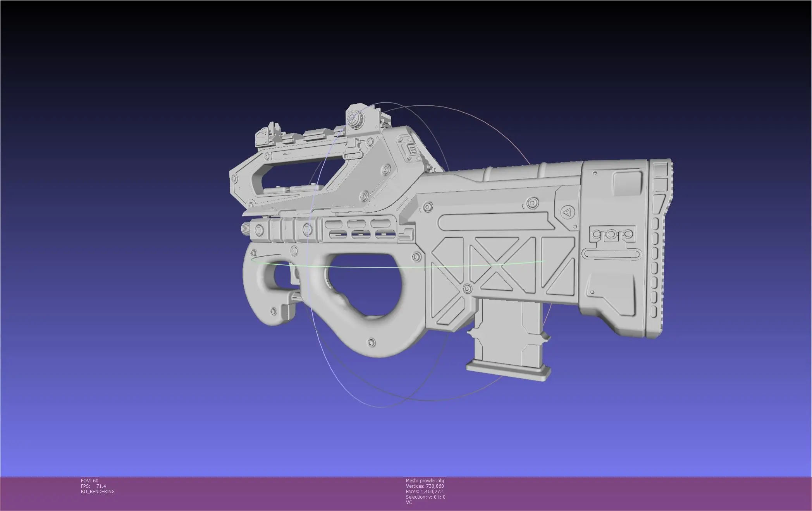The image size is (812, 511).
Task: Click the triangle emblem on the stock
Action: (567, 212)
